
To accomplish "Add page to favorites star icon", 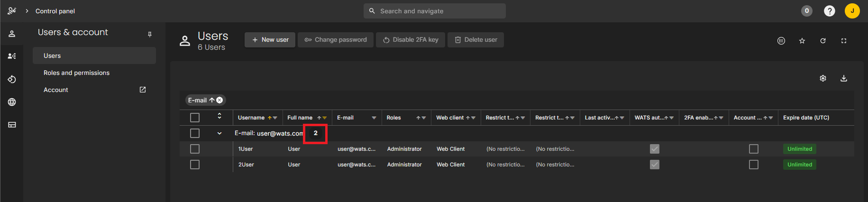I will pos(802,41).
